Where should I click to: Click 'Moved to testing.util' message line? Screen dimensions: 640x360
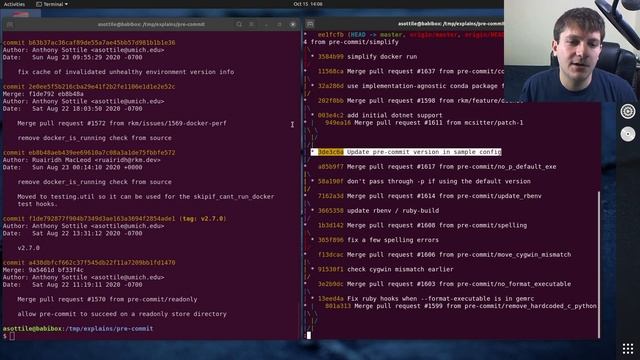coord(146,197)
